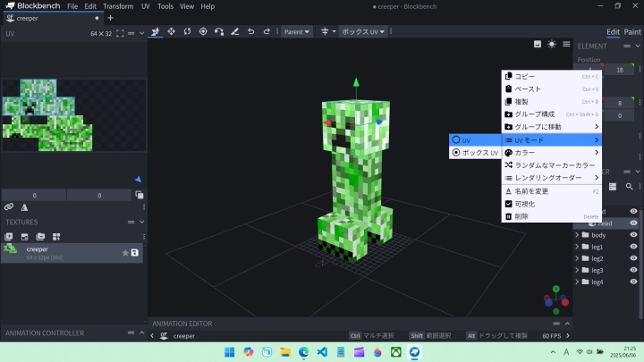Hide the leg1 group with eye icon

633,247
